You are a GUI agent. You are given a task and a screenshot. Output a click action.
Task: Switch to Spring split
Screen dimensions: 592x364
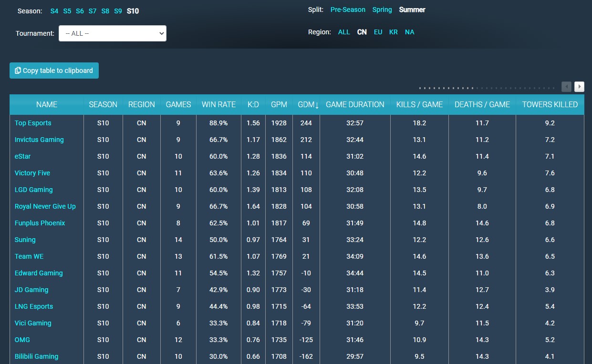pyautogui.click(x=382, y=10)
